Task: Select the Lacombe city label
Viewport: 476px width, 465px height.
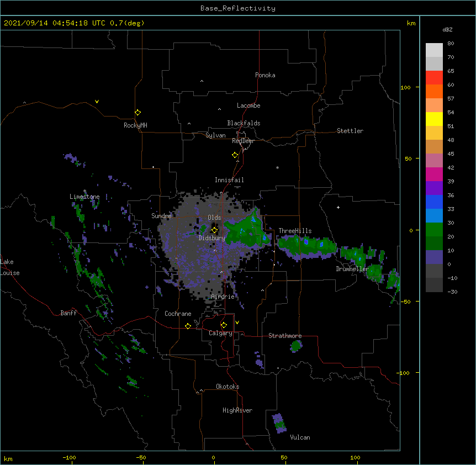Action: click(248, 105)
